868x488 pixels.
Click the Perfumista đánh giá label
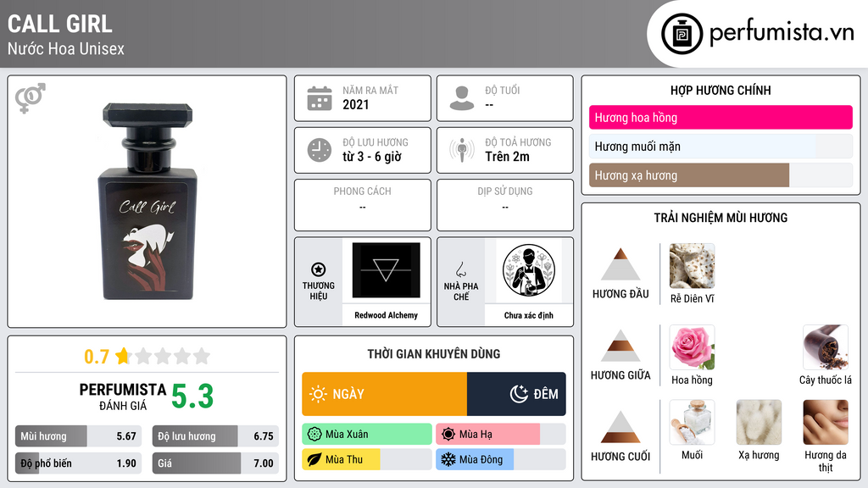pos(123,396)
